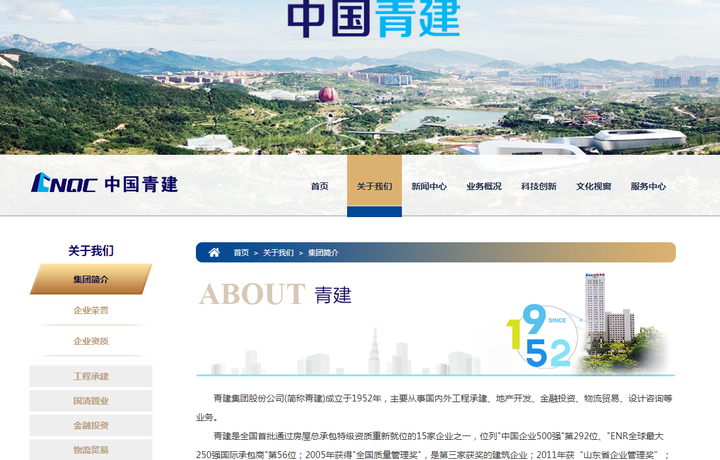Image resolution: width=720 pixels, height=460 pixels.
Task: Click the 物流贸易 sidebar button
Action: [91, 449]
